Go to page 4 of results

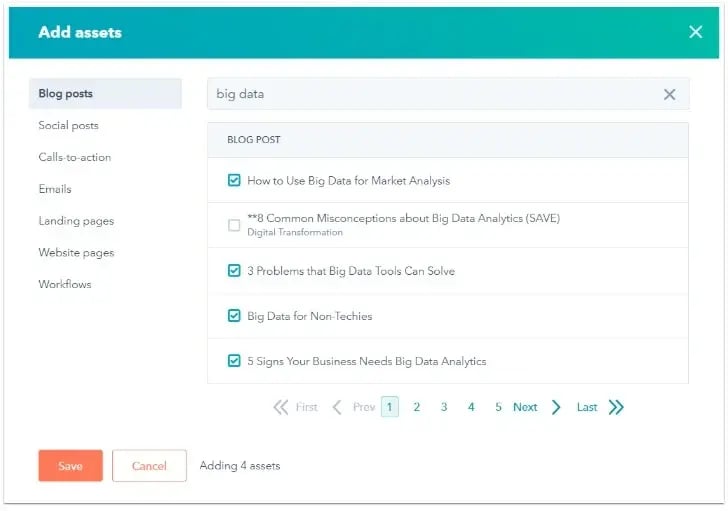coord(471,407)
